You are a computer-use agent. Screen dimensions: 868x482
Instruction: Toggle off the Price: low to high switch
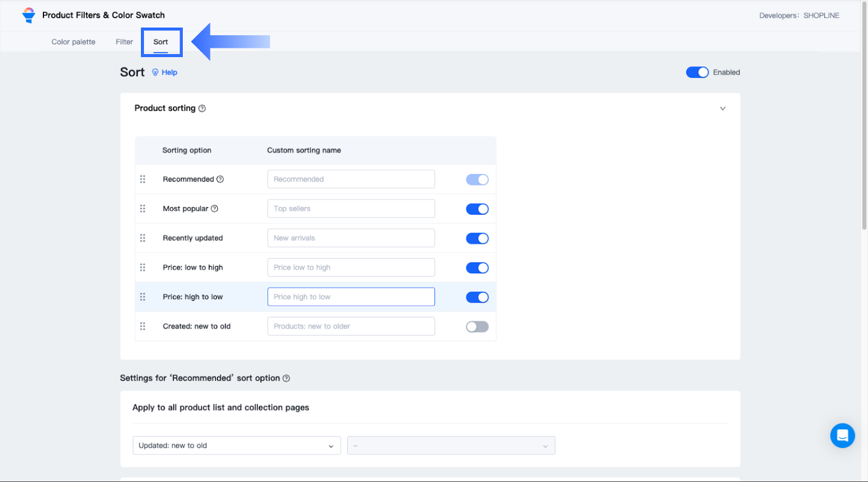477,268
